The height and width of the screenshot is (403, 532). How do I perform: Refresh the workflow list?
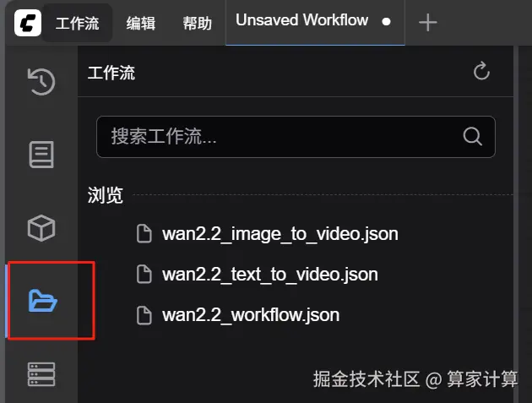click(481, 71)
